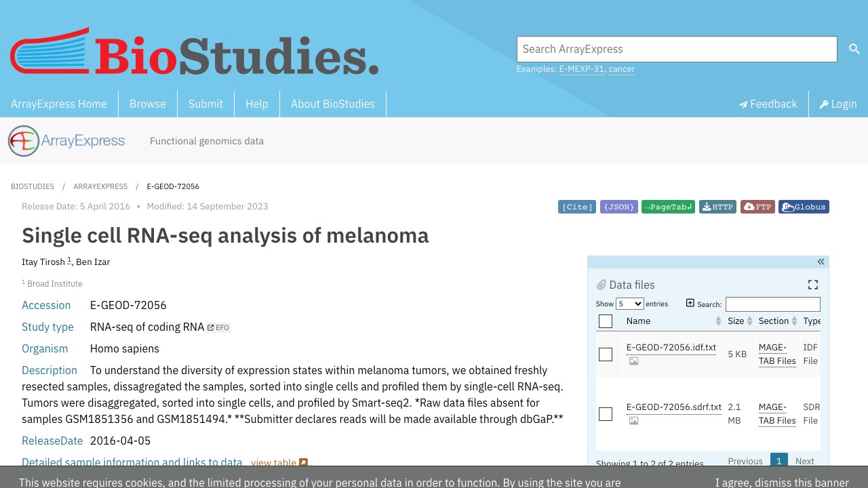Open the EFO external link badge
The image size is (868, 488).
[219, 327]
